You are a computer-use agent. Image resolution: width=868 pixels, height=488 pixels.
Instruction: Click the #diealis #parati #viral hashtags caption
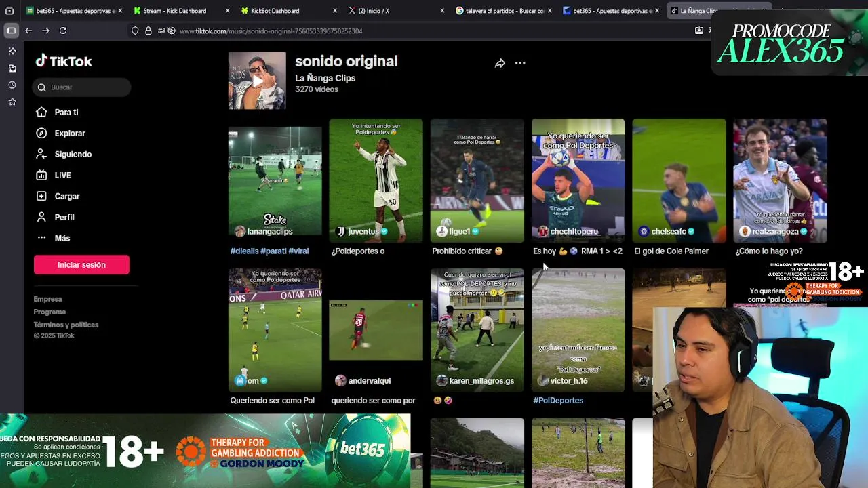[x=269, y=251]
